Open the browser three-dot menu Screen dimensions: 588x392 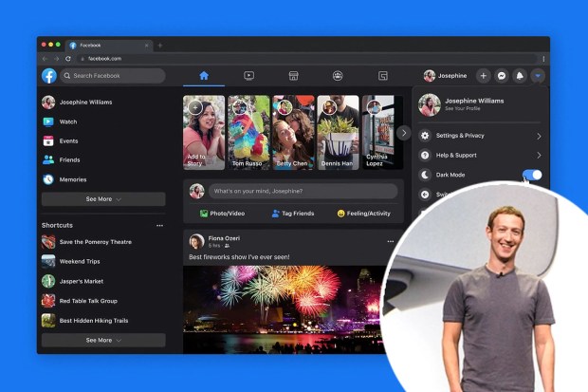[543, 59]
